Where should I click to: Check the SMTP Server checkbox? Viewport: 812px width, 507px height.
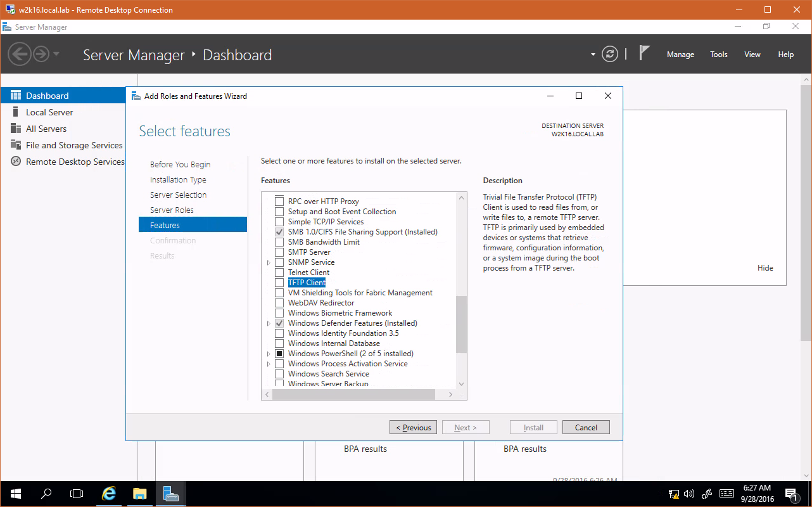click(279, 252)
